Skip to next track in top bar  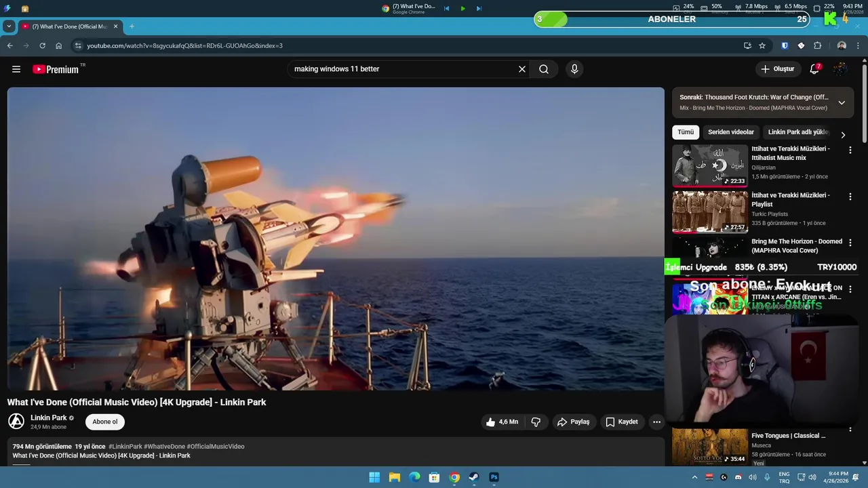tap(479, 8)
